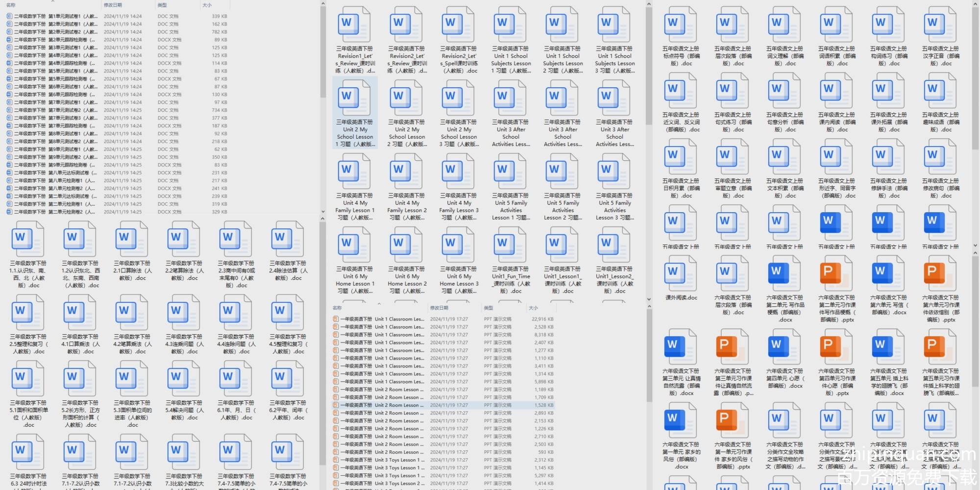Image resolution: width=980 pixels, height=490 pixels.
Task: Open 三年级数学下册 5.2长方形、正方形面积的计算 file icon
Action: tap(80, 378)
